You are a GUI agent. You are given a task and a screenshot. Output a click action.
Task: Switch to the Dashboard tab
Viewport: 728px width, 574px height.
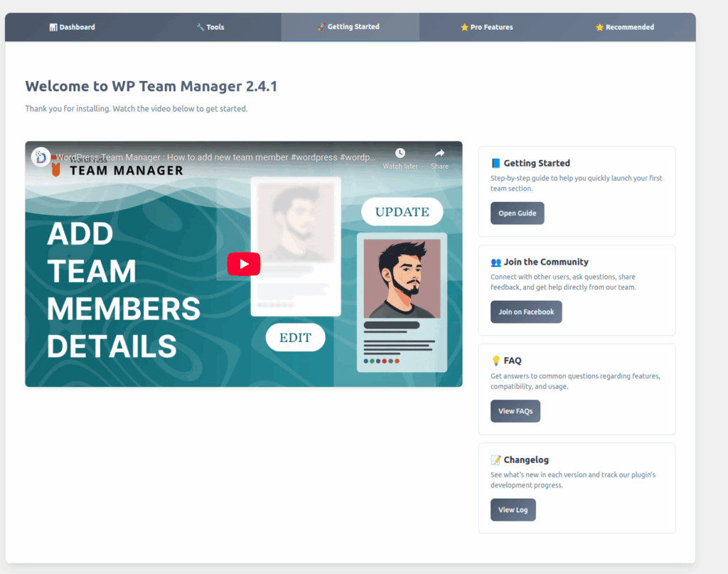pos(72,27)
